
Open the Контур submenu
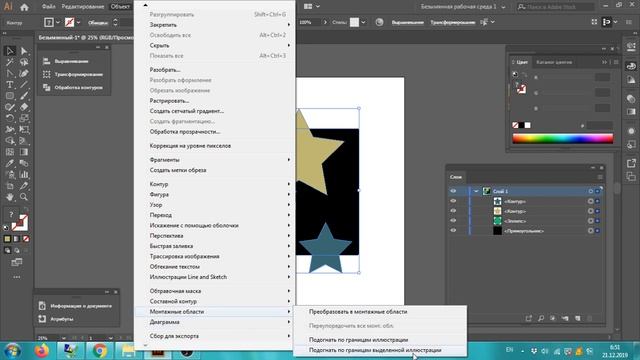pyautogui.click(x=215, y=184)
